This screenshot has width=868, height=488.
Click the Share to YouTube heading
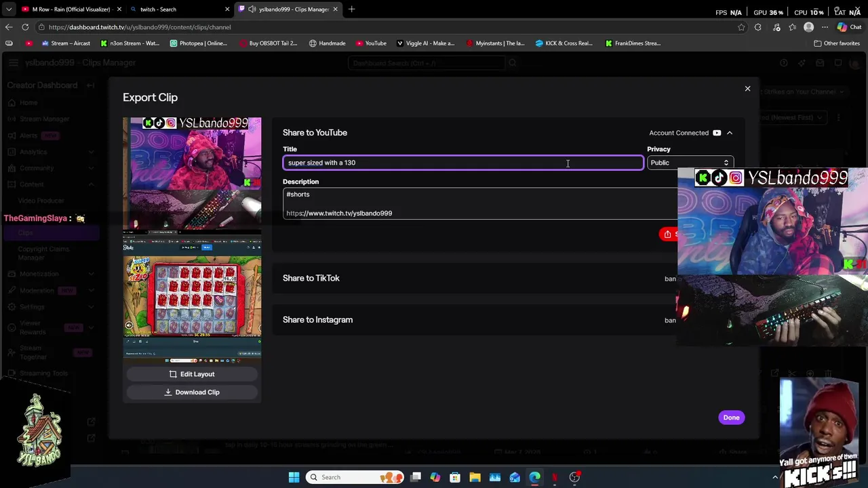point(315,133)
